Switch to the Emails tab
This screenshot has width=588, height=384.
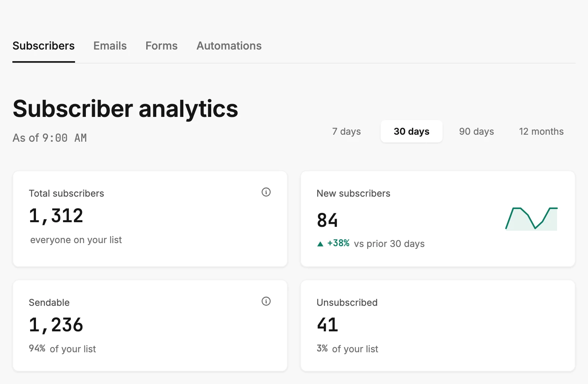pos(110,46)
